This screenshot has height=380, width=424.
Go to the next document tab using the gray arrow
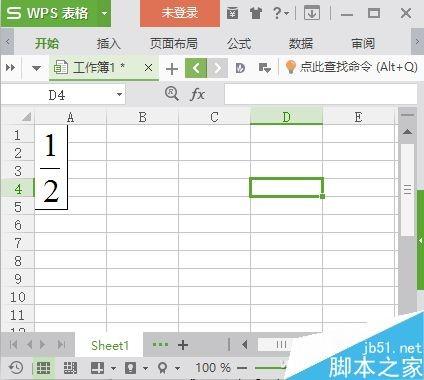coord(217,68)
